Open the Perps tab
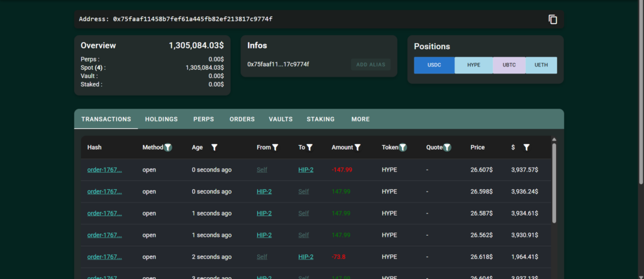 pyautogui.click(x=203, y=119)
